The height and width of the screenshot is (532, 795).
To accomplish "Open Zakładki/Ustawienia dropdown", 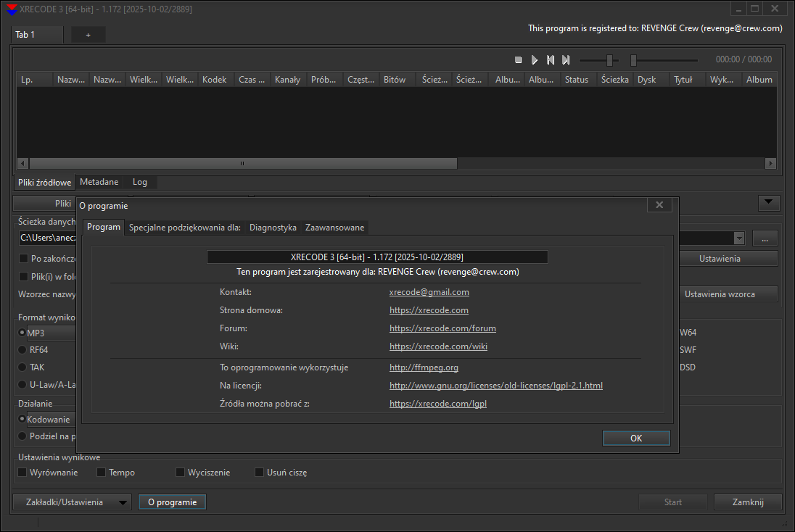I will [72, 502].
